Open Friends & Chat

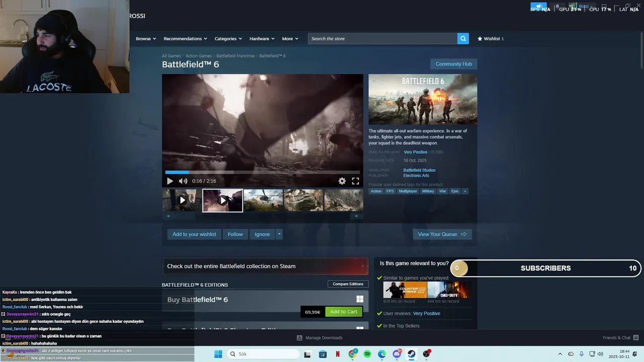tap(621, 338)
